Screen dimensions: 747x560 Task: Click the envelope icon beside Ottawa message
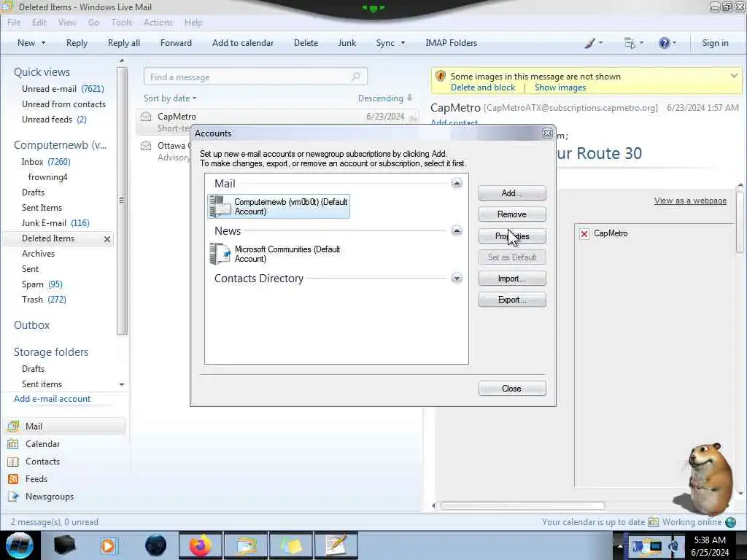click(146, 146)
